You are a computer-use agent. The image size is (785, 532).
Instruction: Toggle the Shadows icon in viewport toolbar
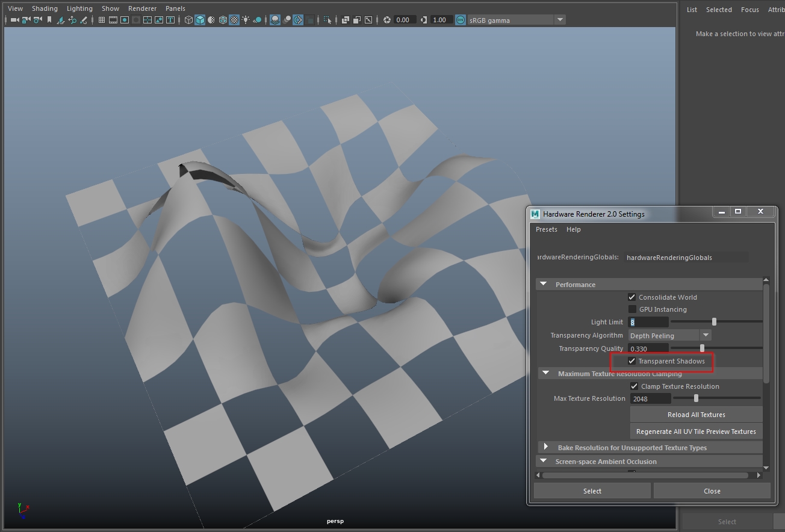257,20
